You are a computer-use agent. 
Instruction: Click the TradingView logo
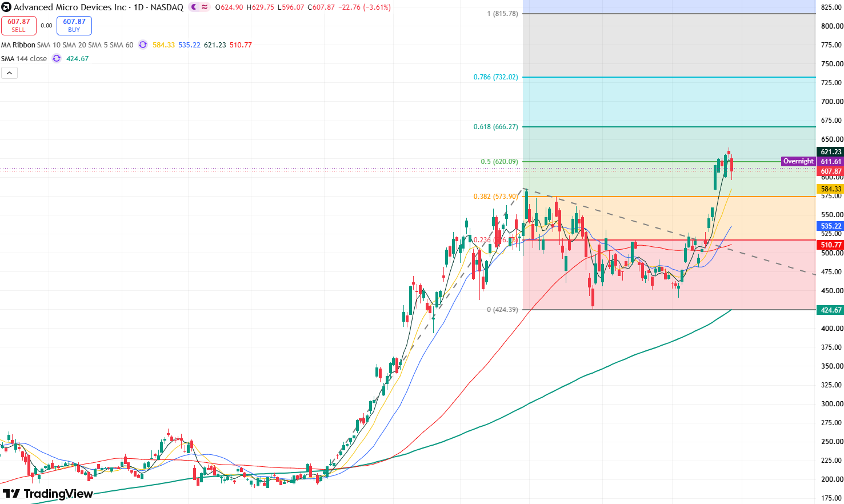click(48, 494)
